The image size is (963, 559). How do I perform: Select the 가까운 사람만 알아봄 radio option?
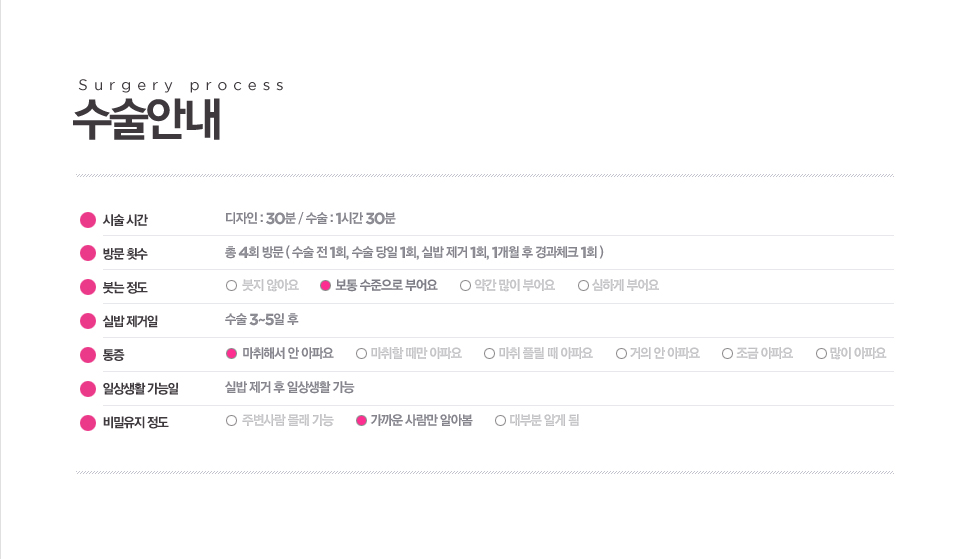click(x=361, y=421)
